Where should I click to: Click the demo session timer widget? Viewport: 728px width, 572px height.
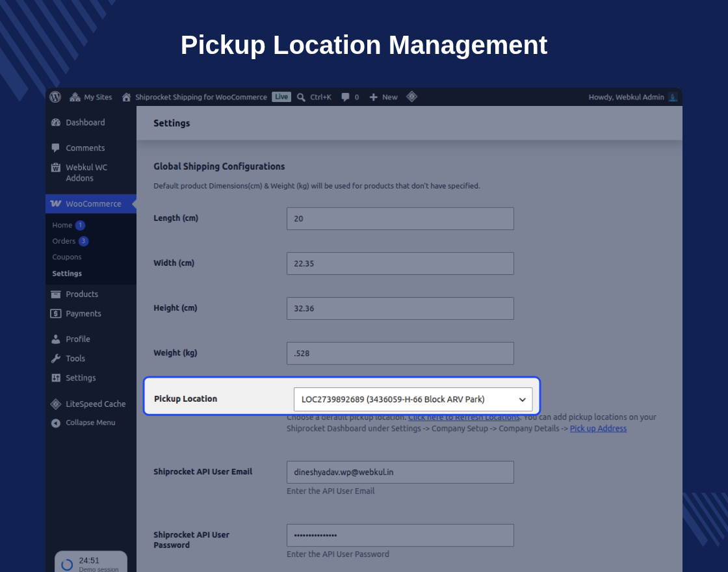[91, 562]
